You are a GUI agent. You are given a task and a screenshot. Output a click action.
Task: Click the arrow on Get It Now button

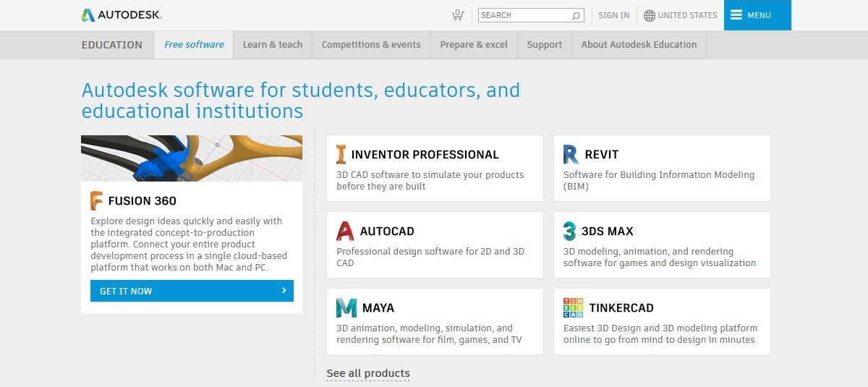[x=284, y=291]
